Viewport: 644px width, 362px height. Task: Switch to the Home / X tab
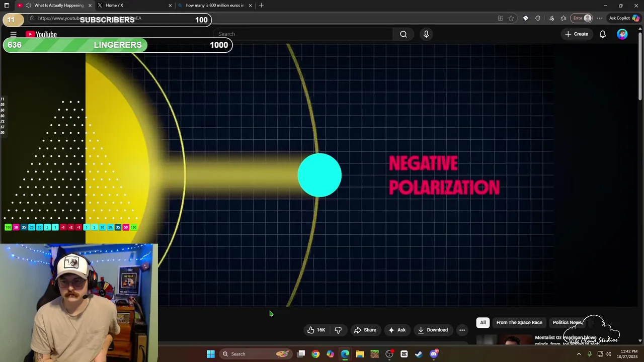[x=133, y=6]
